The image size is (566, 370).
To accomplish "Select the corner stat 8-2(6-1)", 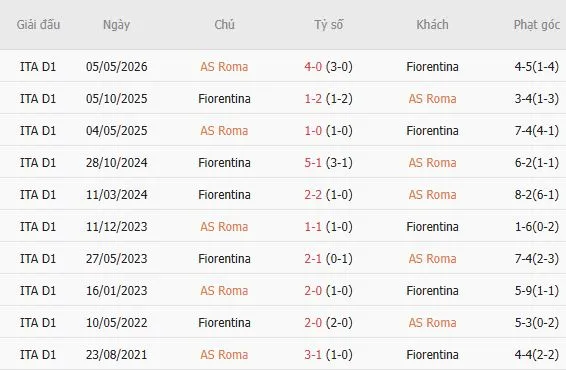I will [537, 195].
